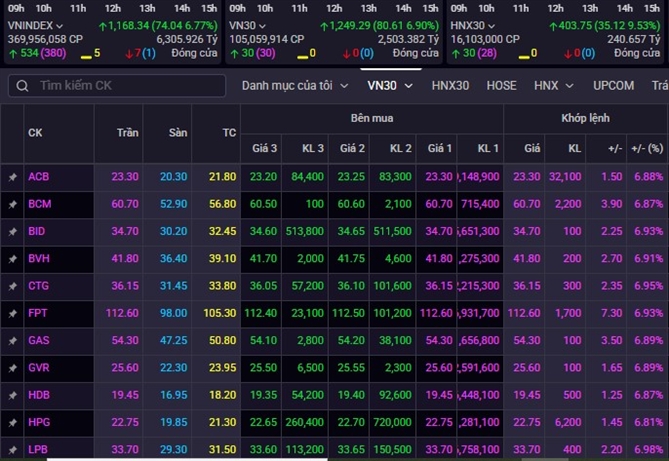Click the Khớp lệnh KL column header
Viewport: 669px width, 461px height.
tap(574, 149)
